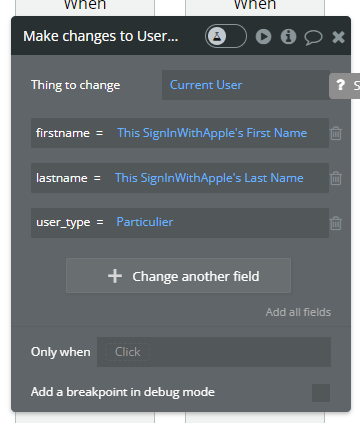Edit This SignInWithApple's Last Name expression

click(x=209, y=178)
